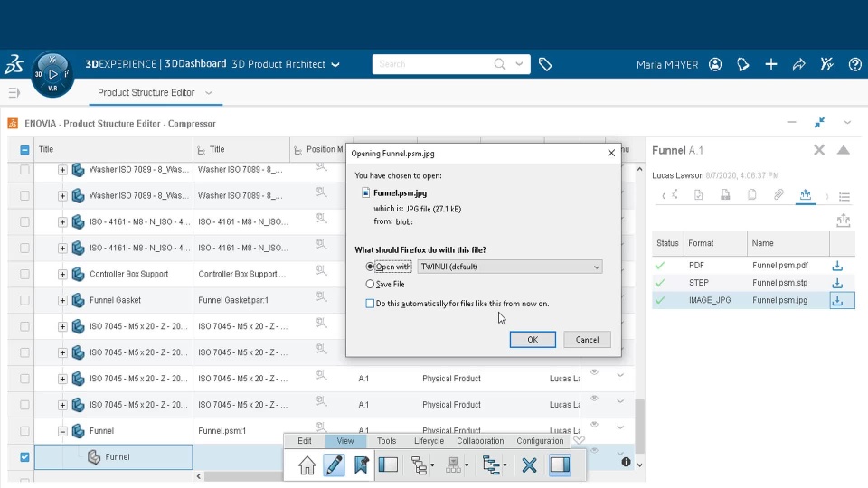Expand the Controller Box Support node
868x488 pixels.
[62, 275]
